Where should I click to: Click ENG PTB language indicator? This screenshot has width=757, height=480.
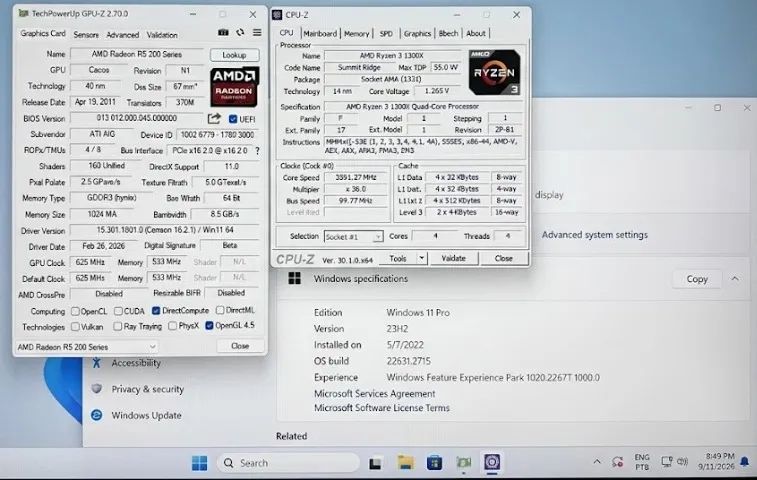642,462
